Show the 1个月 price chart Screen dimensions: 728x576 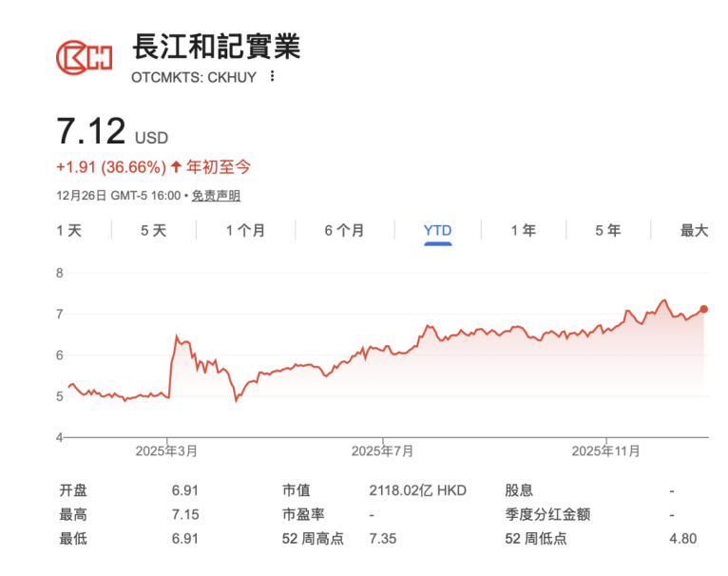[x=245, y=231]
